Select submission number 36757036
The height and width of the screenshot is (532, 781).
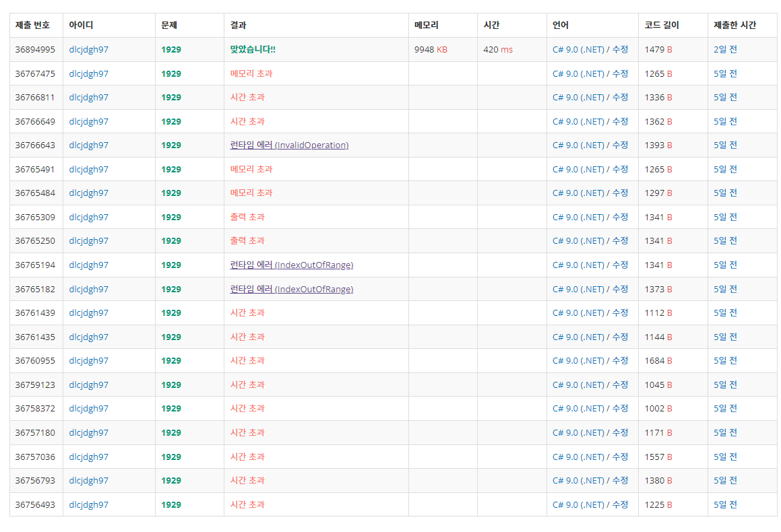tap(35, 457)
